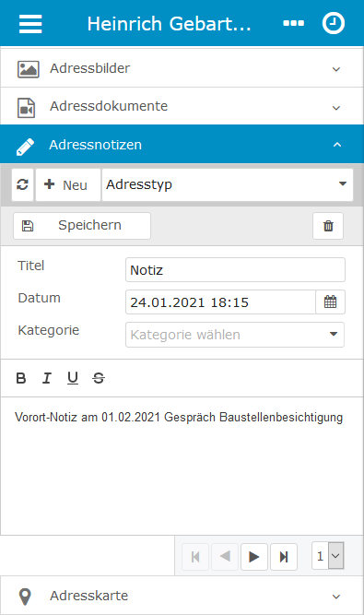This screenshot has height=615, width=364.
Task: Go to first note page
Action: point(195,557)
